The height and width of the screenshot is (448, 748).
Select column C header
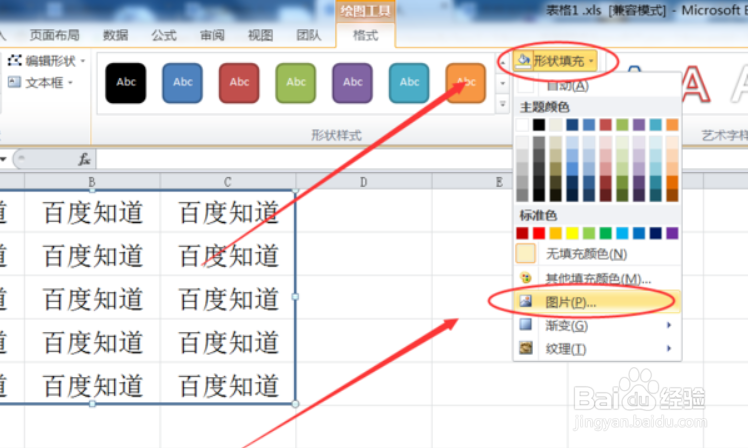click(228, 182)
